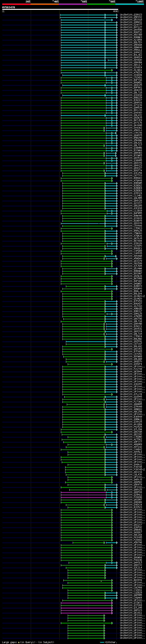Open hit UniRef100_Q5PZY2

pyautogui.click(x=131, y=17)
